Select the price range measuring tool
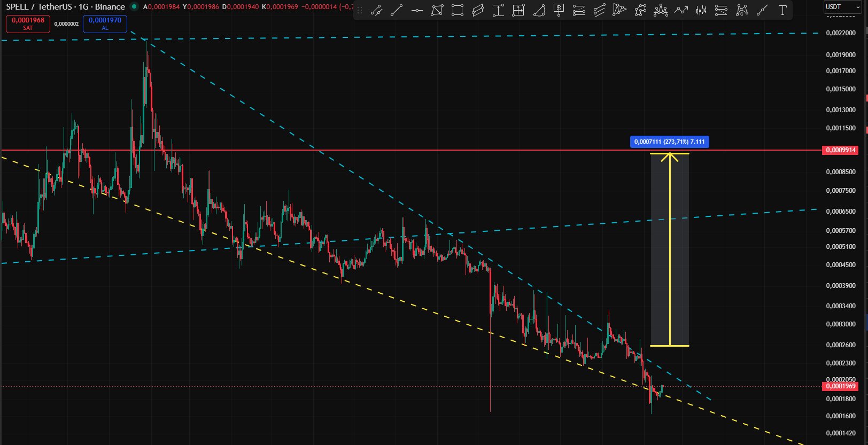868x445 pixels. pyautogui.click(x=498, y=11)
